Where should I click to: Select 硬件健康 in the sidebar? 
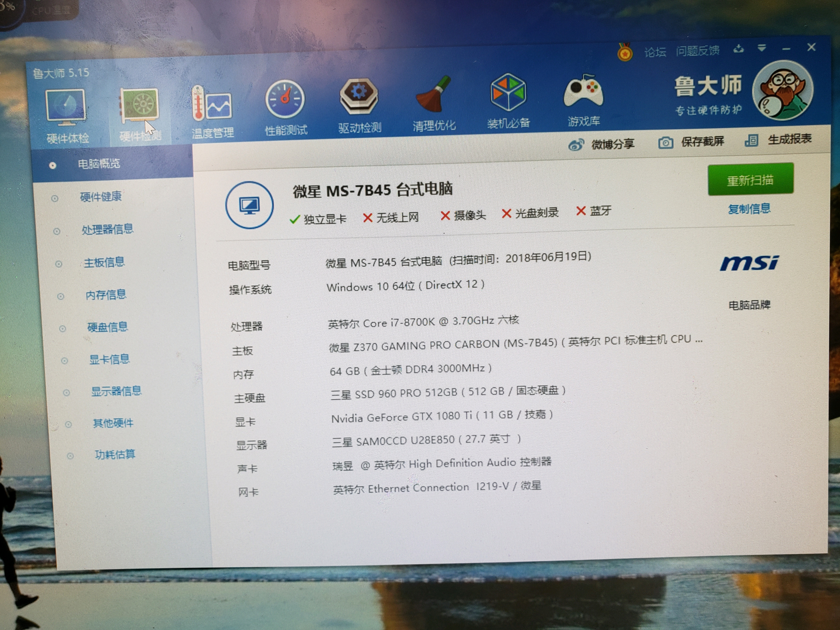coord(101,197)
